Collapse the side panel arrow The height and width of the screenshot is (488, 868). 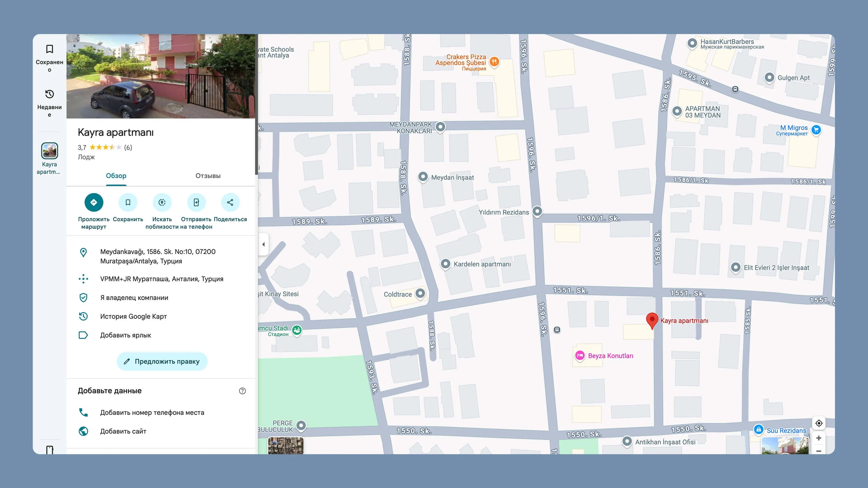point(263,244)
